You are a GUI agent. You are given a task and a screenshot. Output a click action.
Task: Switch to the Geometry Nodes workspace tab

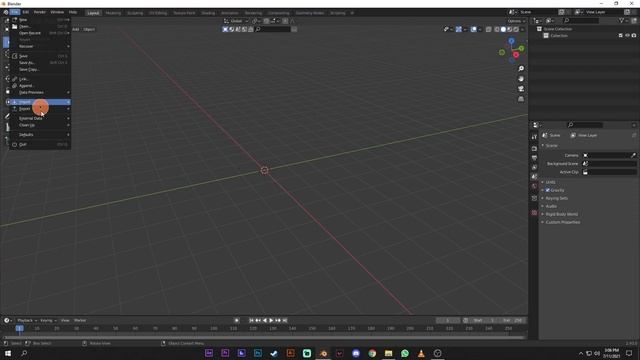(x=309, y=13)
